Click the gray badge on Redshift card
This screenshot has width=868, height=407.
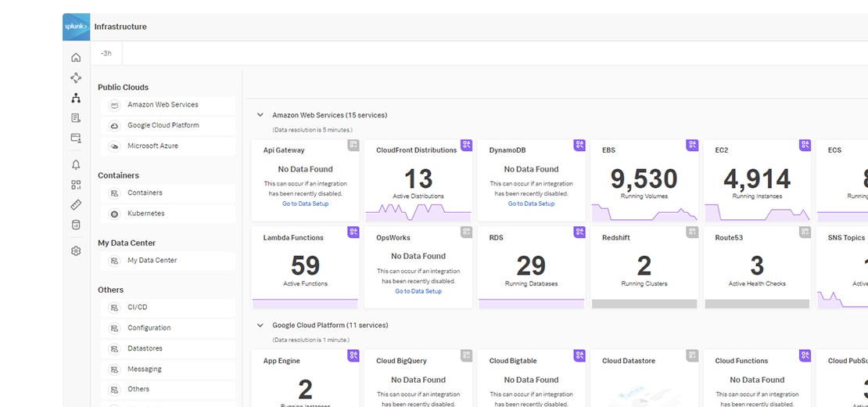coord(693,232)
